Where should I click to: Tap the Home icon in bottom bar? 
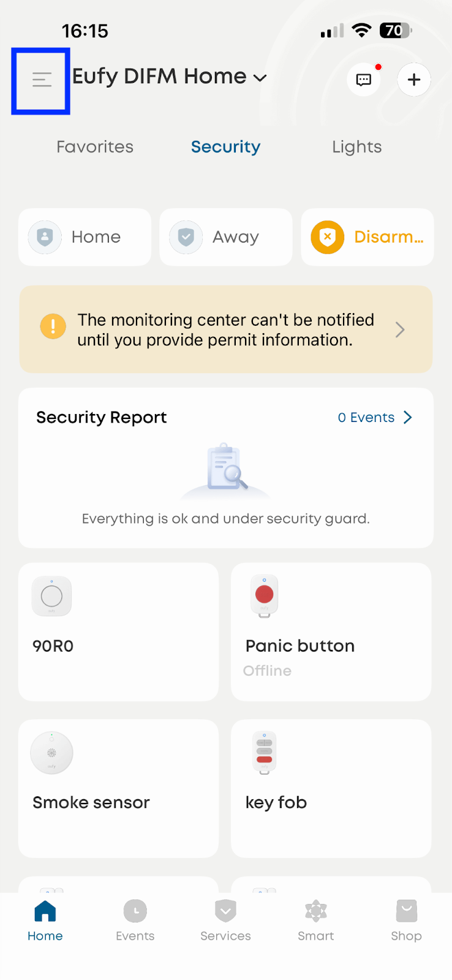tap(45, 911)
